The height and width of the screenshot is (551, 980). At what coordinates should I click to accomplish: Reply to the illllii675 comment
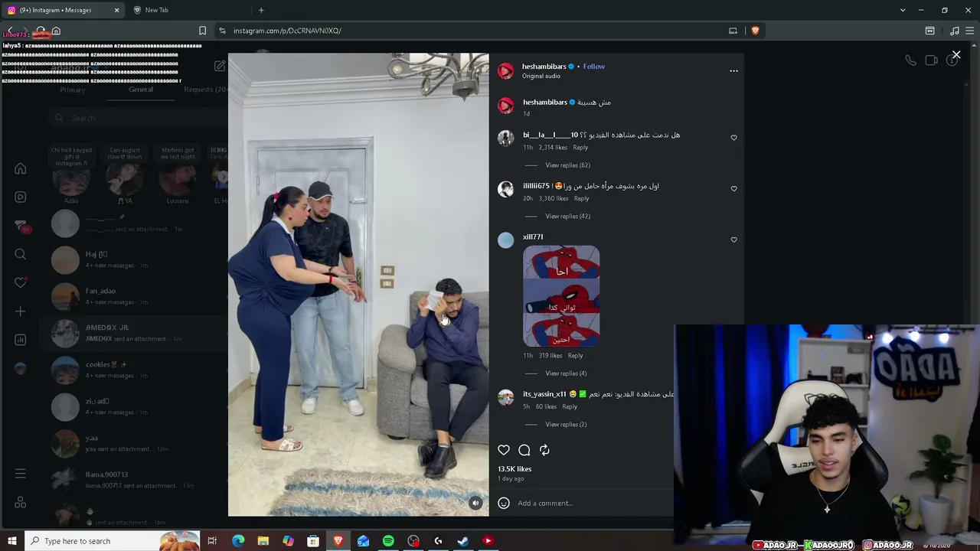[x=582, y=198]
